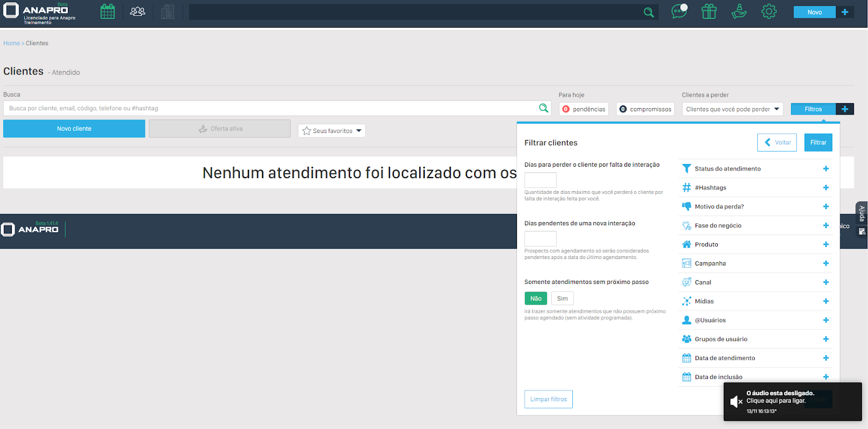868x429 pixels.
Task: Open 'Clientes que você pode perder' dropdown
Action: coord(732,109)
